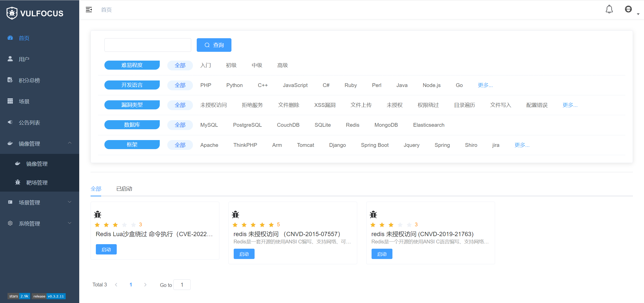Filter by Redis database
Viewport: 644px width, 303px height.
[x=352, y=125]
